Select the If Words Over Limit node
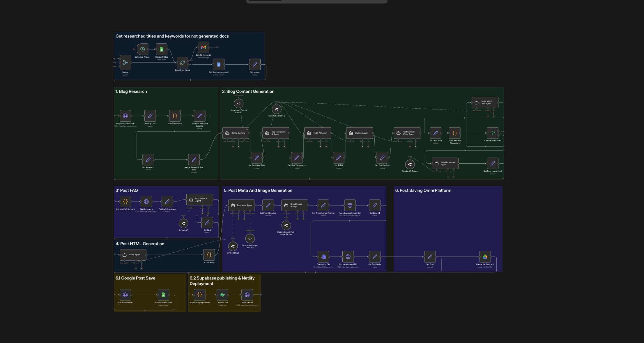The height and width of the screenshot is (343, 644). coord(493,133)
